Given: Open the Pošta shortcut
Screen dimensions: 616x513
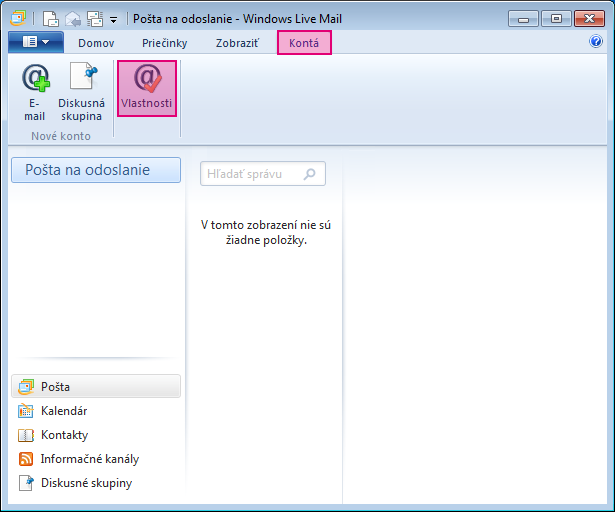Looking at the screenshot, I should click(x=96, y=387).
